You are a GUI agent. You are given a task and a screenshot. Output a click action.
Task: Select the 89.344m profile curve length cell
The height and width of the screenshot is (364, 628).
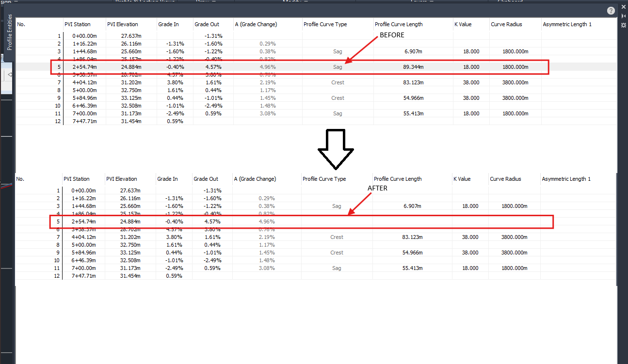point(413,67)
